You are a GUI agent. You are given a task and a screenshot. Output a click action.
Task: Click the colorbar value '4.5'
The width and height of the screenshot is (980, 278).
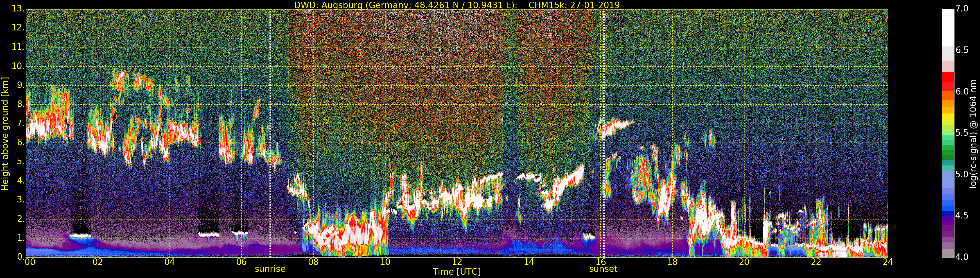pos(962,216)
